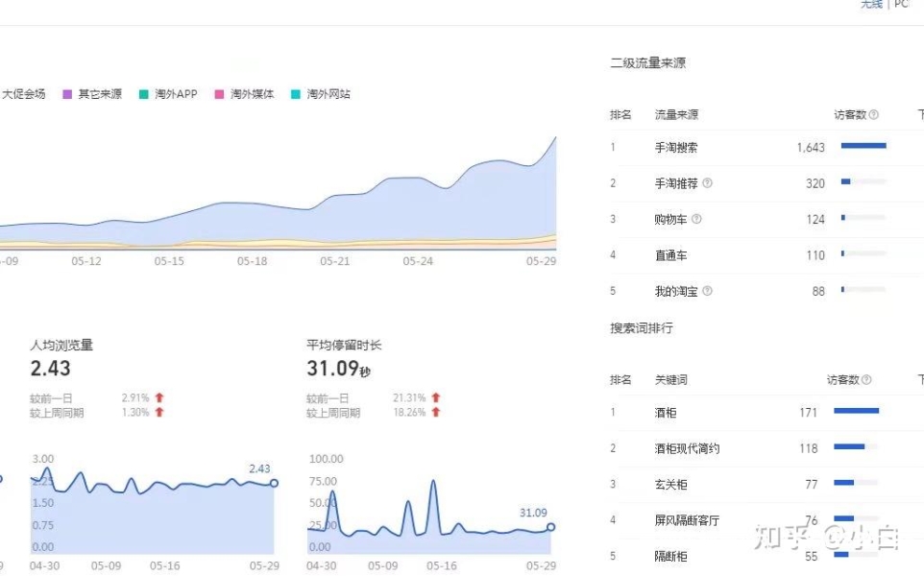Click help icon next to 我的淘宝
Screen dimensions: 924x576
[x=708, y=291]
